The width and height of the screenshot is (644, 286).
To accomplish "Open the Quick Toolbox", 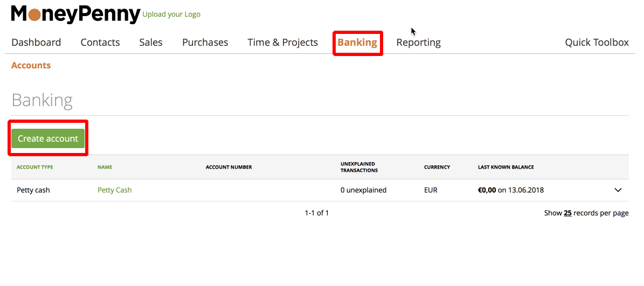I will point(597,42).
